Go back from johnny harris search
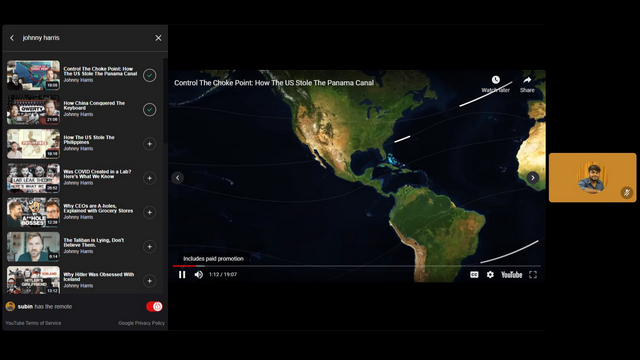Viewport: 640px width, 360px height. [x=12, y=38]
